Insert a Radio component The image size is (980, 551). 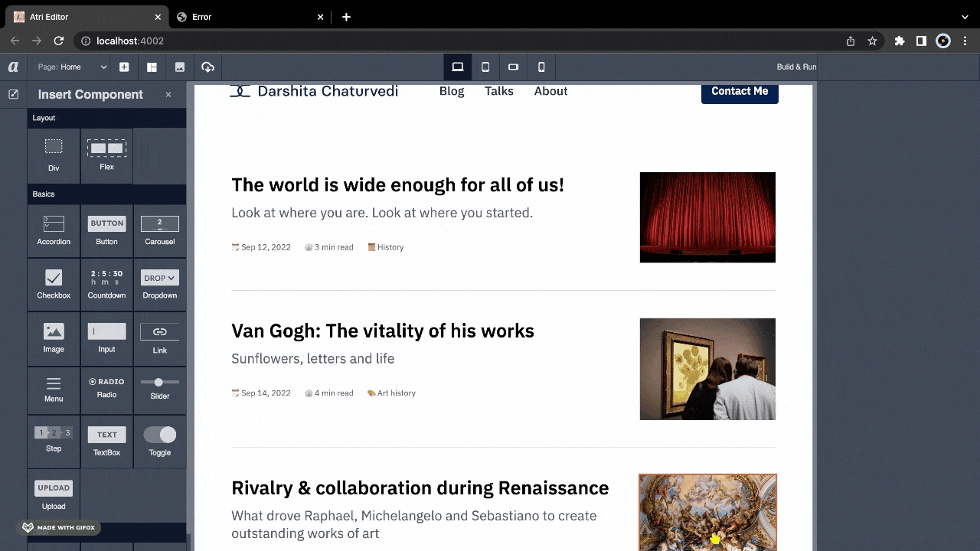coord(106,390)
